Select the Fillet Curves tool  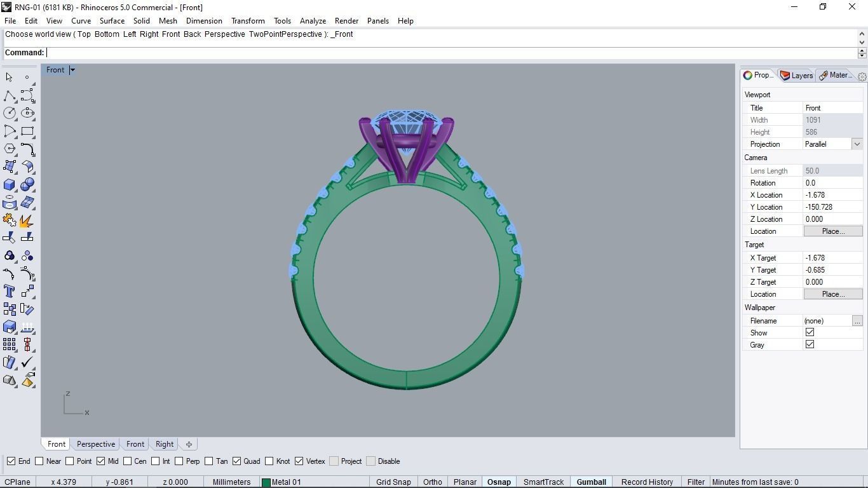pyautogui.click(x=27, y=149)
